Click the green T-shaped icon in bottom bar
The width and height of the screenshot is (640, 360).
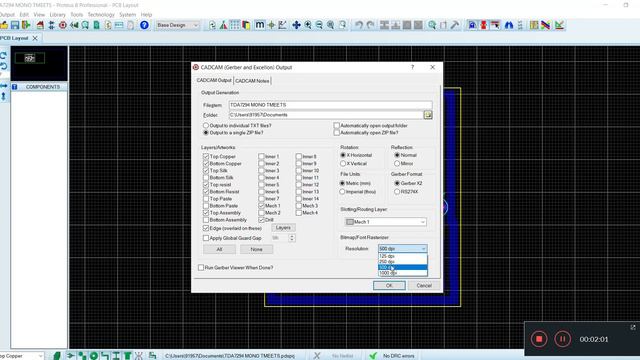128,356
